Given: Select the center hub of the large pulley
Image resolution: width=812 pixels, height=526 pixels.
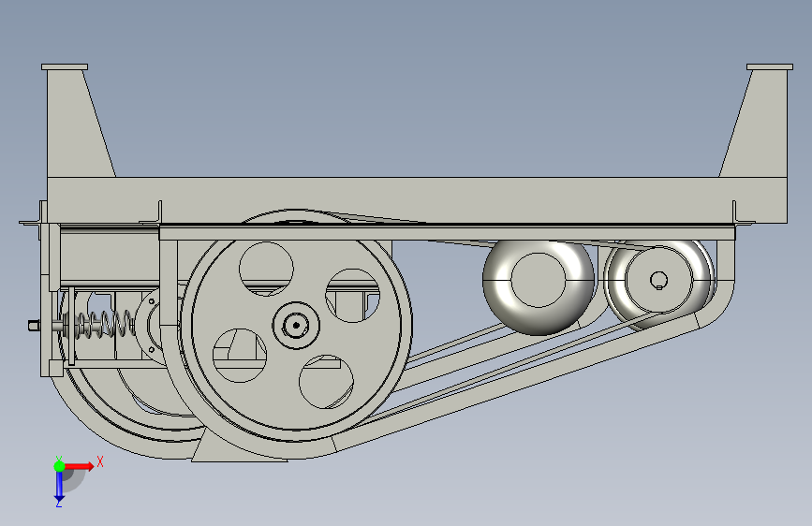Looking at the screenshot, I should (296, 325).
